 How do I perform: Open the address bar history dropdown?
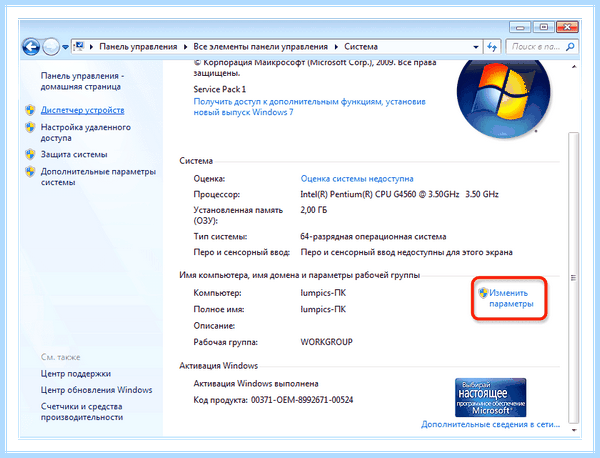coord(476,47)
